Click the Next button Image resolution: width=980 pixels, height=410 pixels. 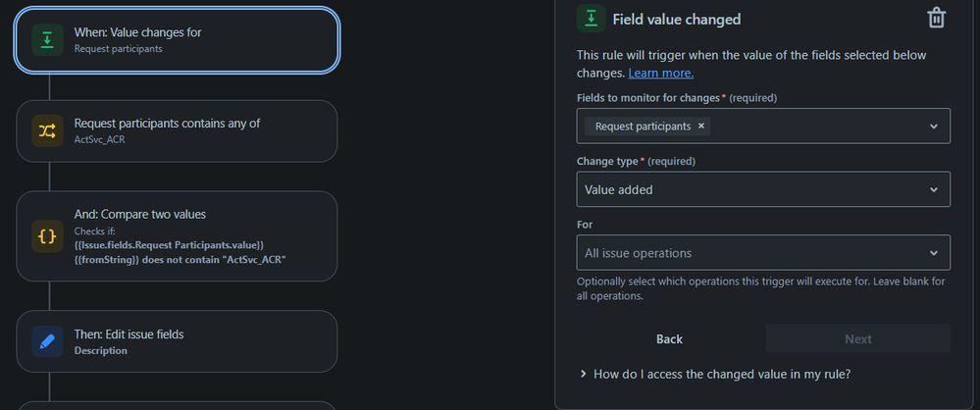tap(857, 338)
